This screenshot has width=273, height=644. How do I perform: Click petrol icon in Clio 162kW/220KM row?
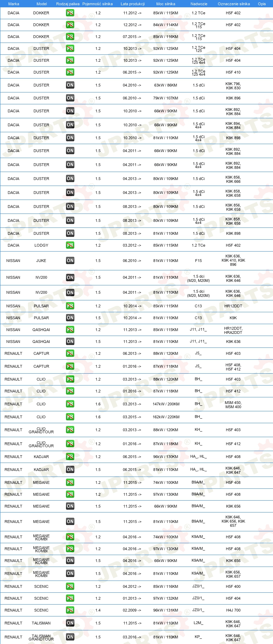click(70, 417)
